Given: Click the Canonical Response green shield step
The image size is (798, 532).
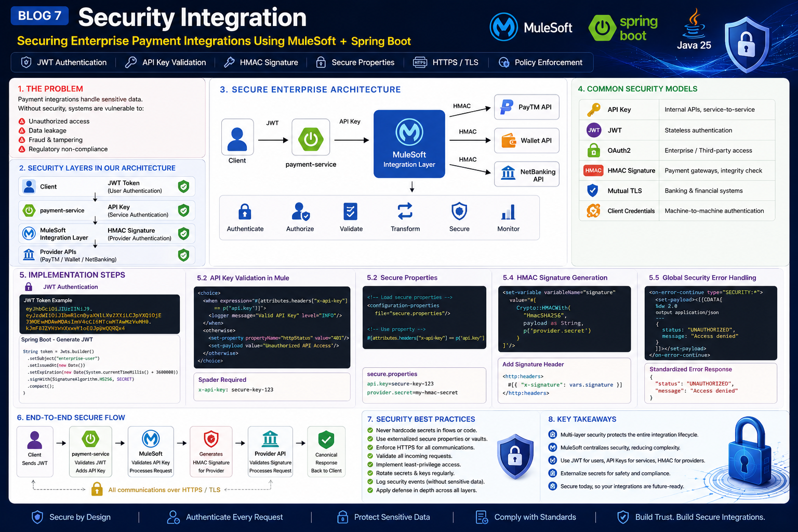Looking at the screenshot, I should (326, 451).
